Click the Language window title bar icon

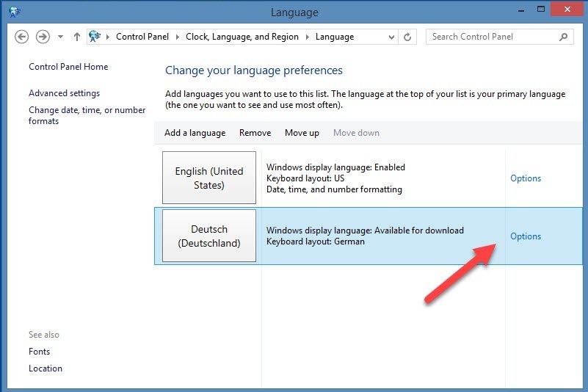pyautogui.click(x=15, y=12)
